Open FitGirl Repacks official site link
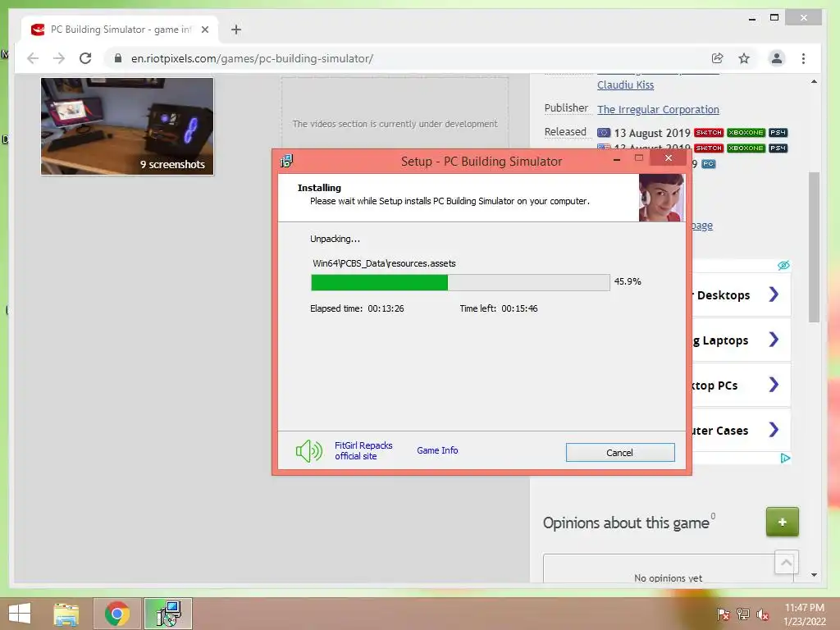 click(363, 450)
